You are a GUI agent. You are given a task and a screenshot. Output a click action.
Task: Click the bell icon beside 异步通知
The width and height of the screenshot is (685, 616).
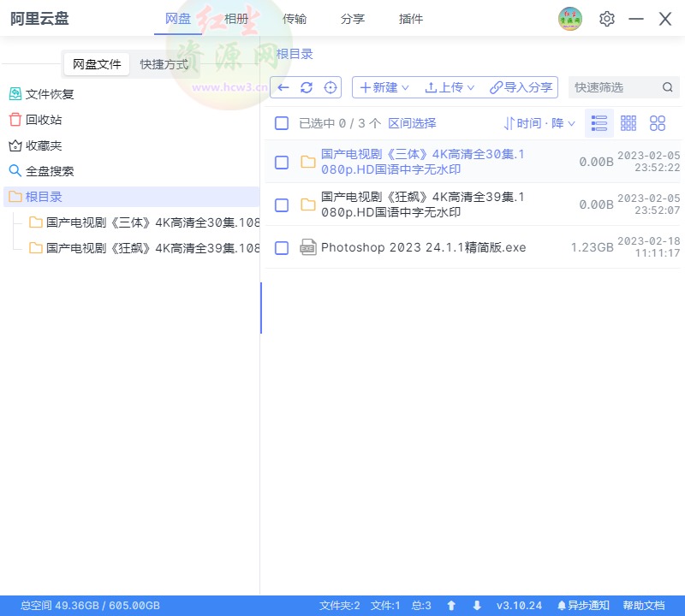(562, 606)
